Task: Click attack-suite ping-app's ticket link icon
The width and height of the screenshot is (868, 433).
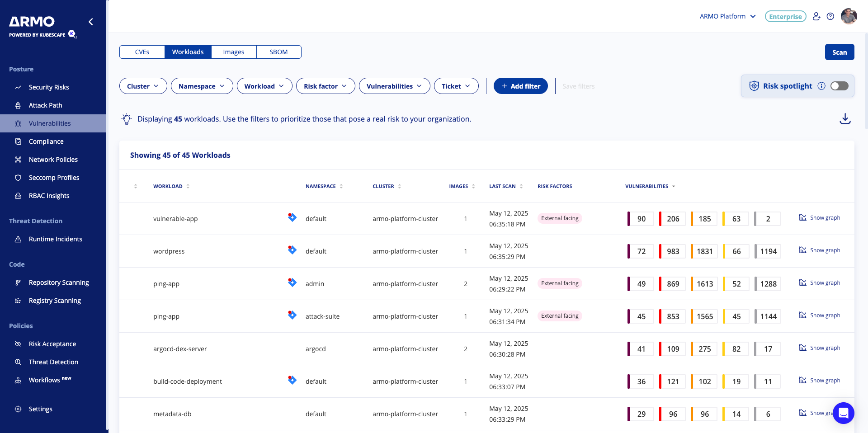Action: pyautogui.click(x=292, y=315)
